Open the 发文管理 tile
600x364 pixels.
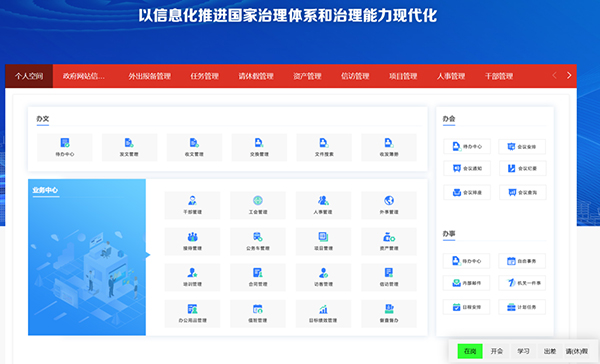point(129,147)
